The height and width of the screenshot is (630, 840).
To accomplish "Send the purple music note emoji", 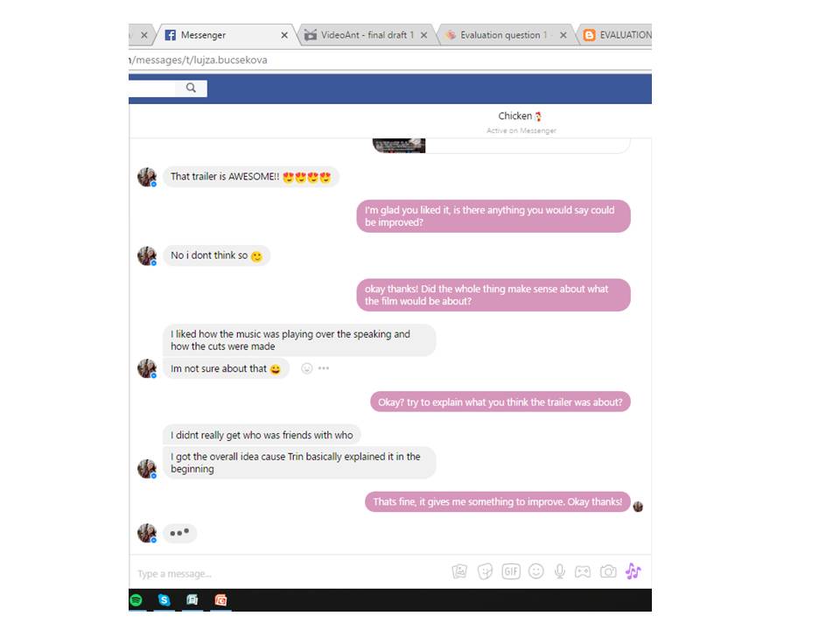I will 633,571.
